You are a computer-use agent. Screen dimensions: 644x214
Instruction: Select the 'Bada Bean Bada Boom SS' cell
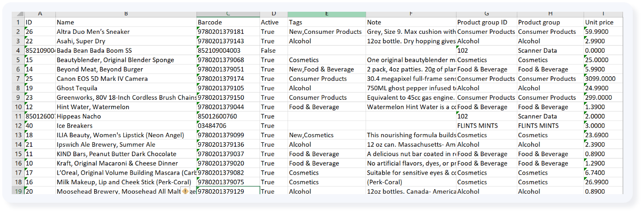click(126, 51)
